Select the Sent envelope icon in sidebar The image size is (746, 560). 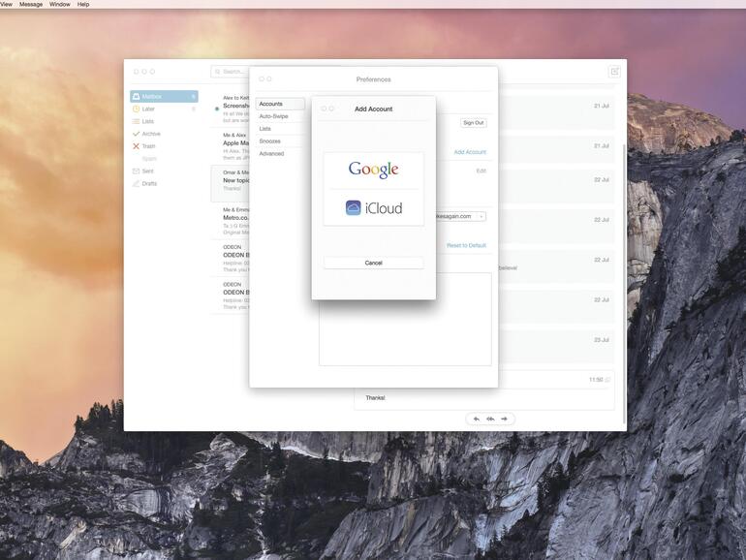coord(136,171)
